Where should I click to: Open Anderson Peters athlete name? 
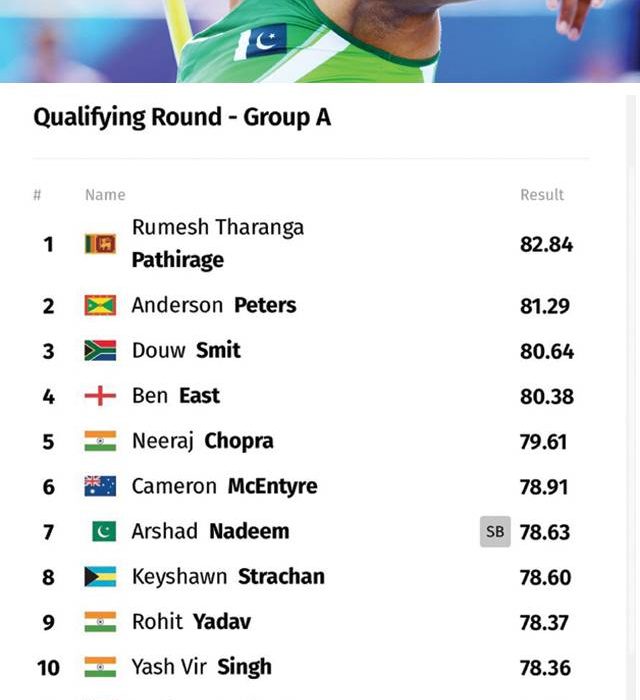(214, 306)
